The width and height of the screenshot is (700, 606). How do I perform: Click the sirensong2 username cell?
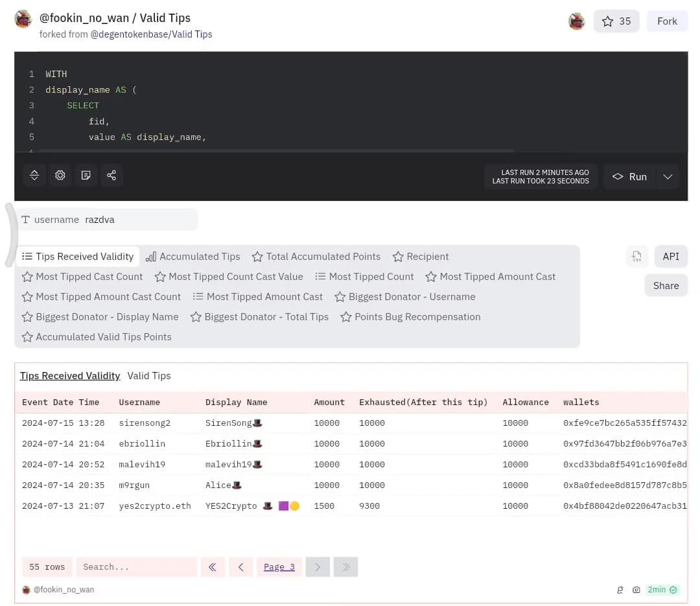click(x=145, y=423)
